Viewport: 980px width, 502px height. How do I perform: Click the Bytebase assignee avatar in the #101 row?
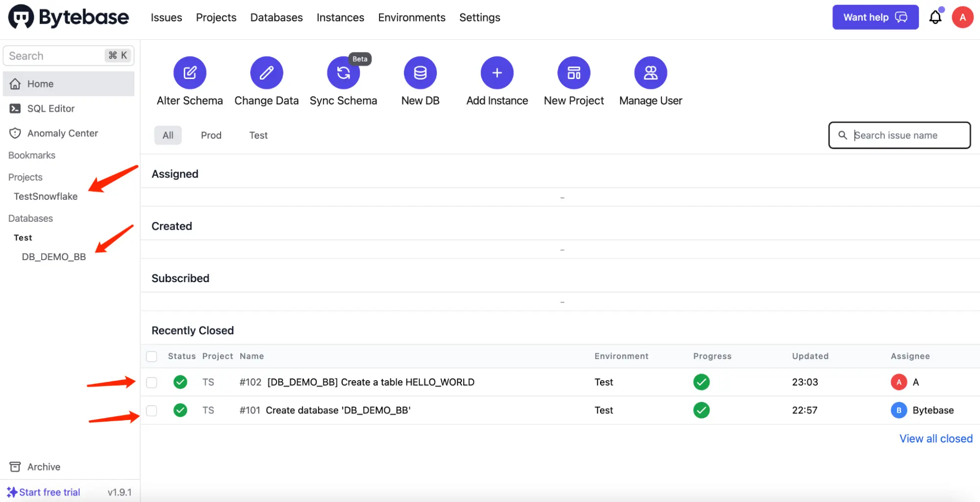tap(899, 410)
